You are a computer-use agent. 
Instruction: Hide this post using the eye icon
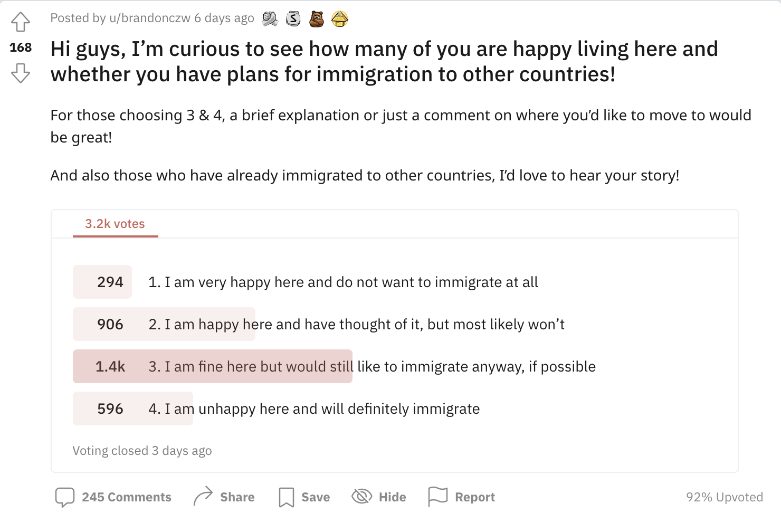pyautogui.click(x=362, y=496)
